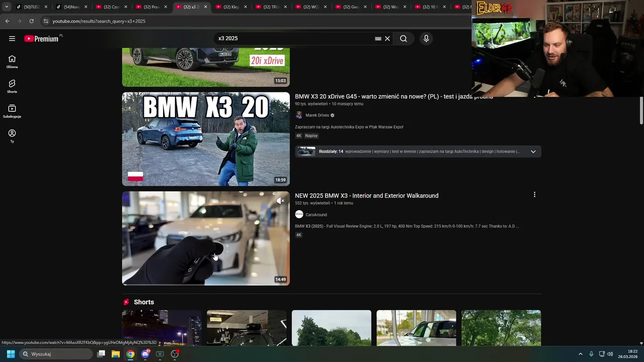This screenshot has height=362, width=644.
Task: Click the magnifier search button
Action: 404,39
